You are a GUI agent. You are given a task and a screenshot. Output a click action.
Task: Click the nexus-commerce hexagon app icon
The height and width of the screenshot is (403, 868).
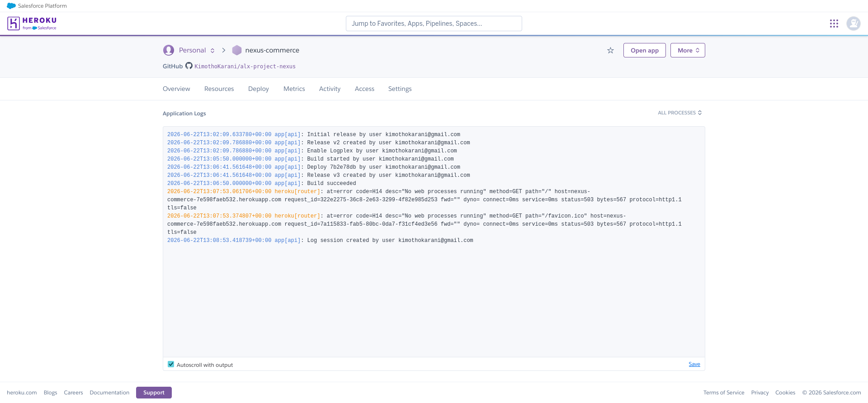[x=237, y=50]
